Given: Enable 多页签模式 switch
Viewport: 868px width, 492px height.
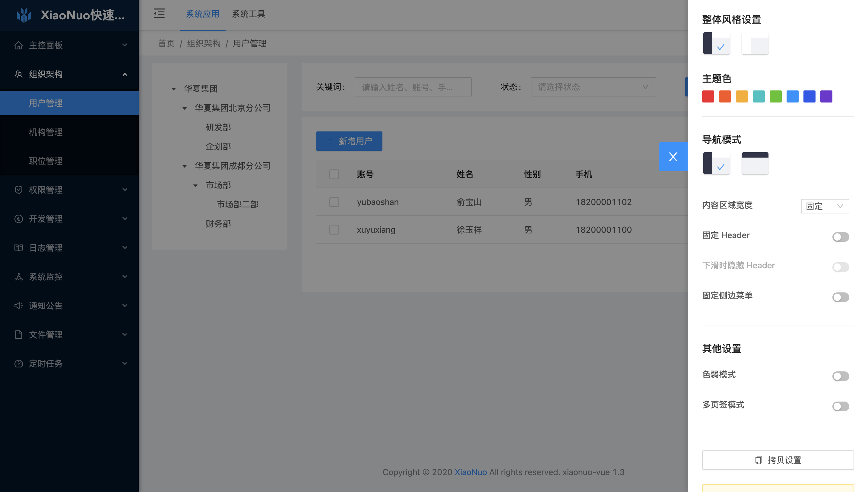Looking at the screenshot, I should (841, 406).
